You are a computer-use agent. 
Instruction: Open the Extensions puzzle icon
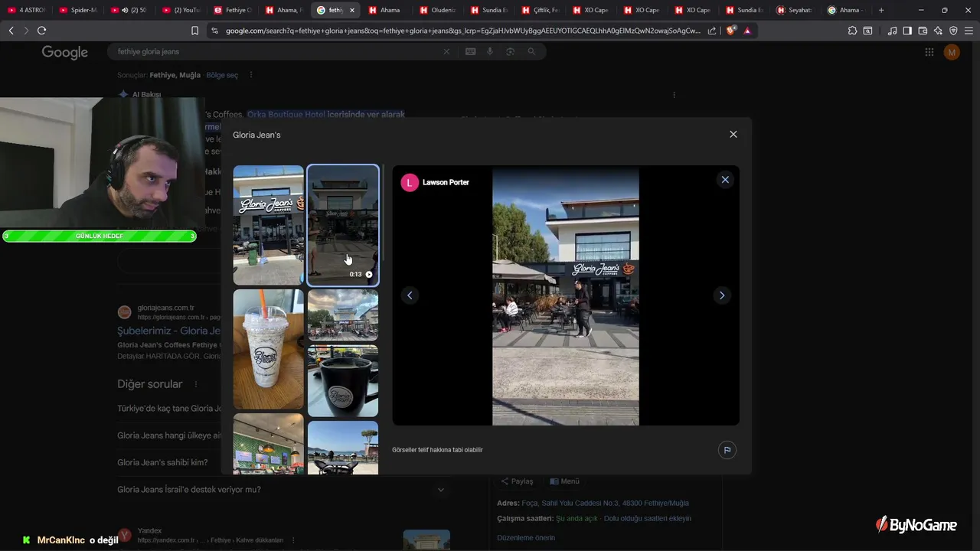pos(852,31)
